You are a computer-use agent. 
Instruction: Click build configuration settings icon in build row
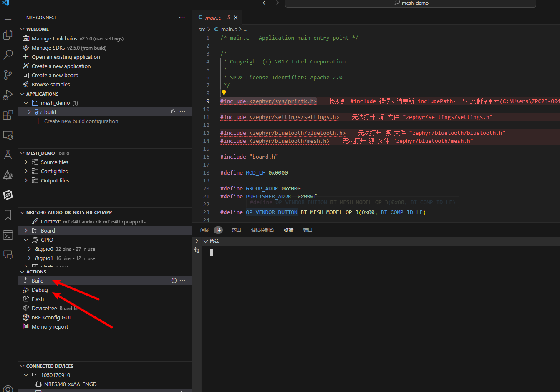click(x=174, y=112)
